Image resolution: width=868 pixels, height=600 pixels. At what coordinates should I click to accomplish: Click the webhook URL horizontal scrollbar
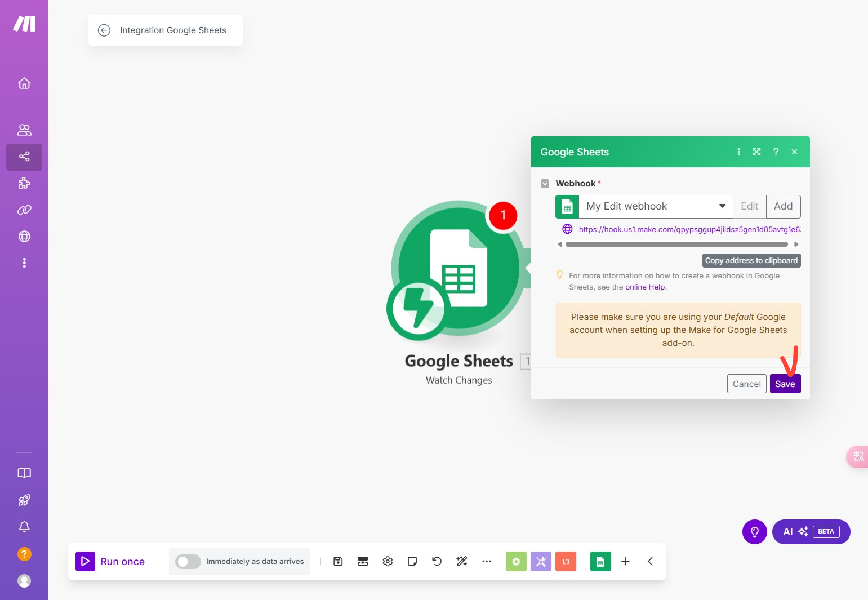click(x=676, y=245)
